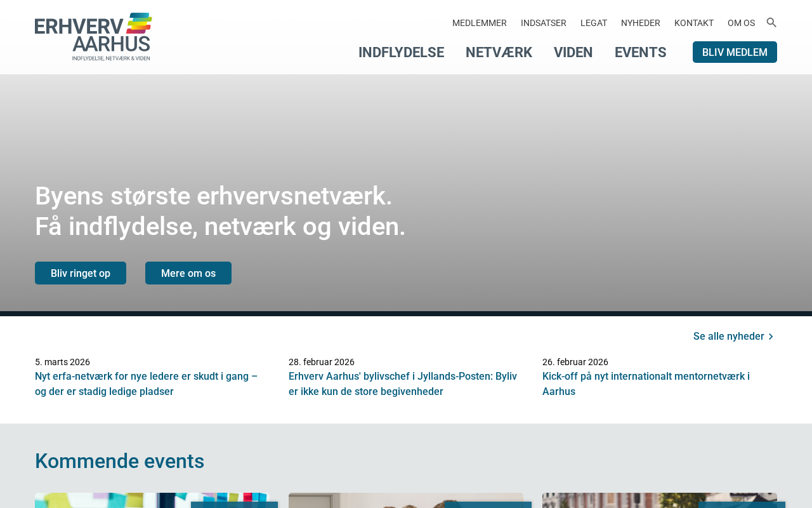812x508 pixels.
Task: Go to INDSATSER in top menu
Action: pos(544,23)
